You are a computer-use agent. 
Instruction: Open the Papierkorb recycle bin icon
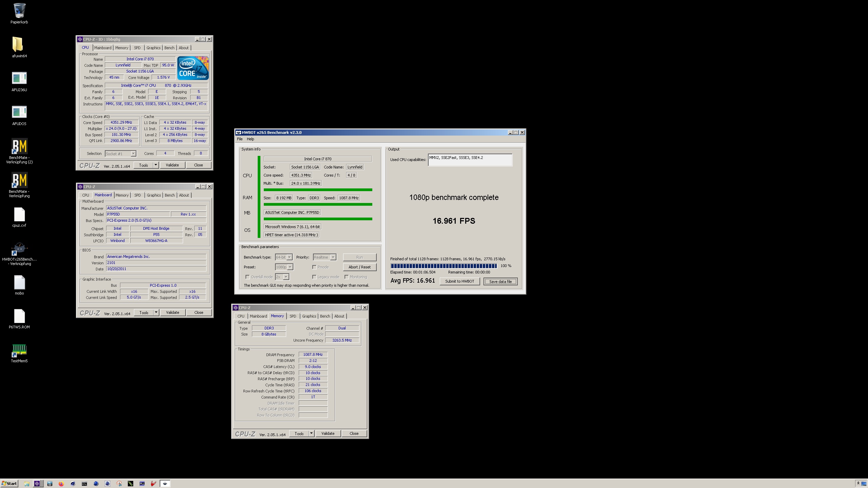pyautogui.click(x=19, y=14)
